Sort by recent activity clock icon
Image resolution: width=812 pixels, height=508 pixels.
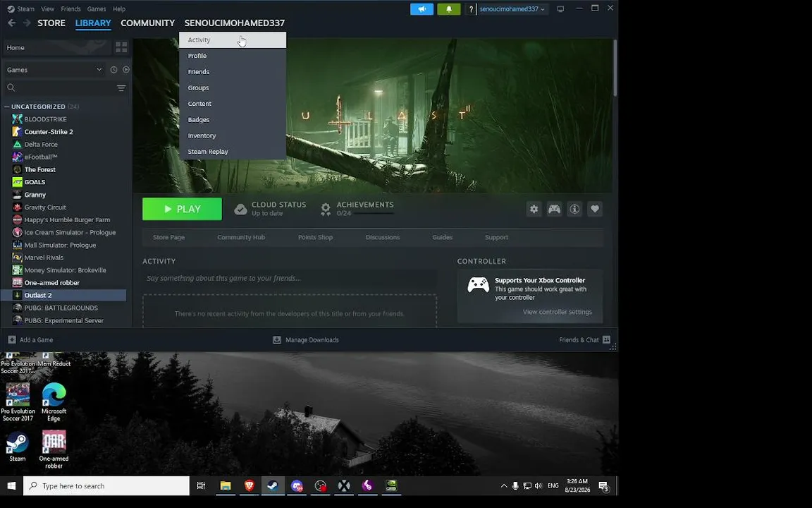point(113,69)
